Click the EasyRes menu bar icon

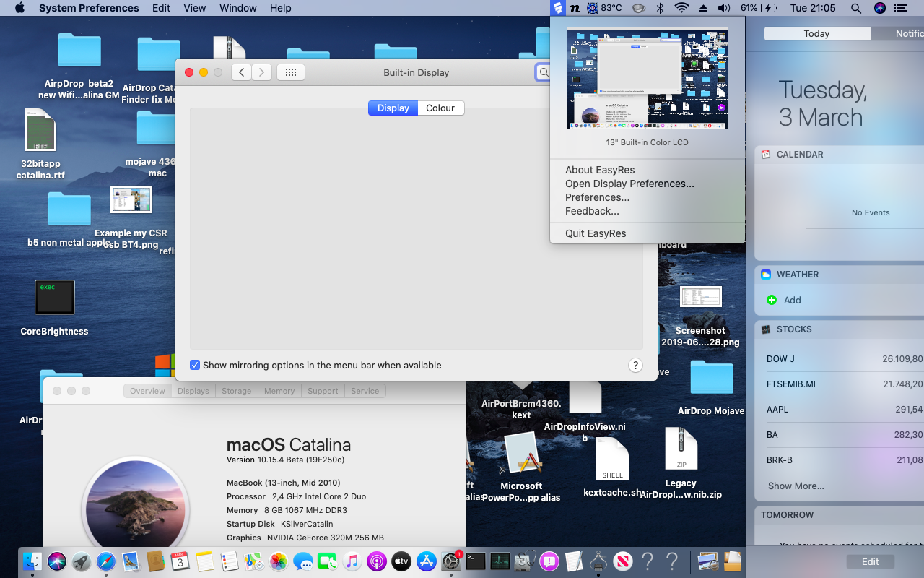tap(557, 8)
